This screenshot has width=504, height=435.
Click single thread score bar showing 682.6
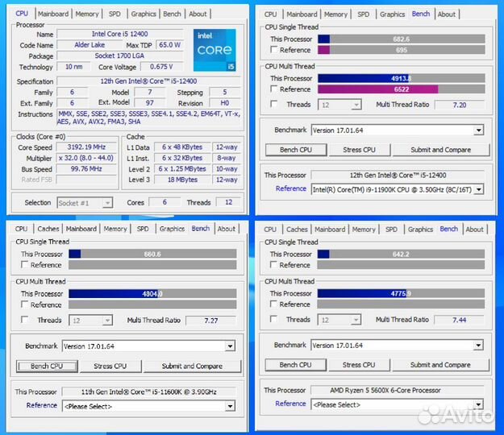[x=402, y=39]
